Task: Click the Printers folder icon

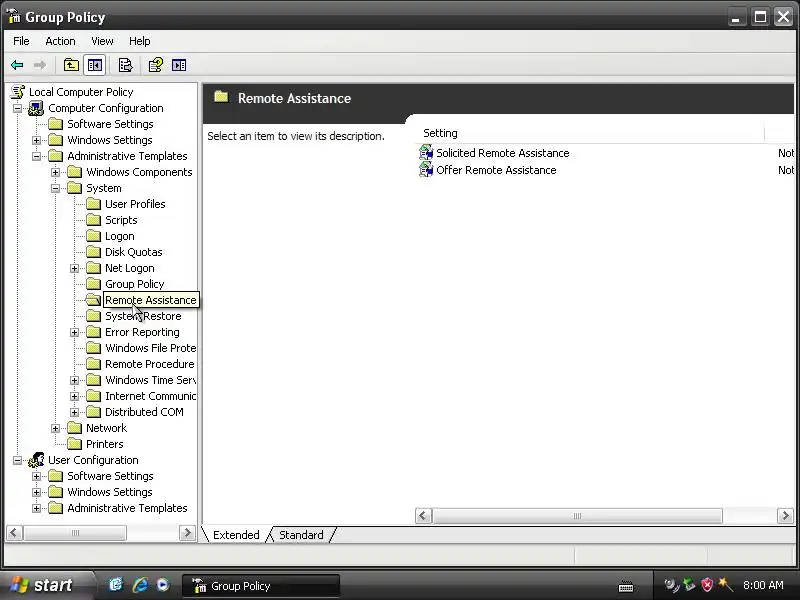Action: tap(74, 444)
